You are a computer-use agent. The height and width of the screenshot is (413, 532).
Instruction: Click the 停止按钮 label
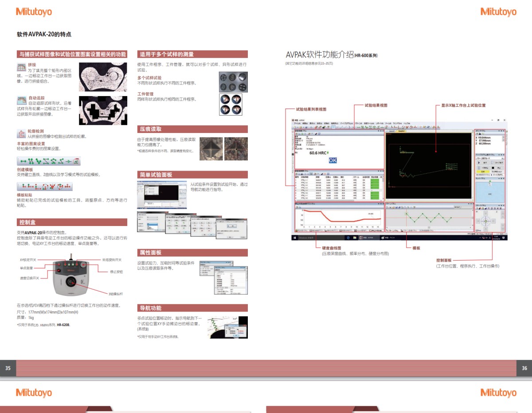(x=116, y=271)
